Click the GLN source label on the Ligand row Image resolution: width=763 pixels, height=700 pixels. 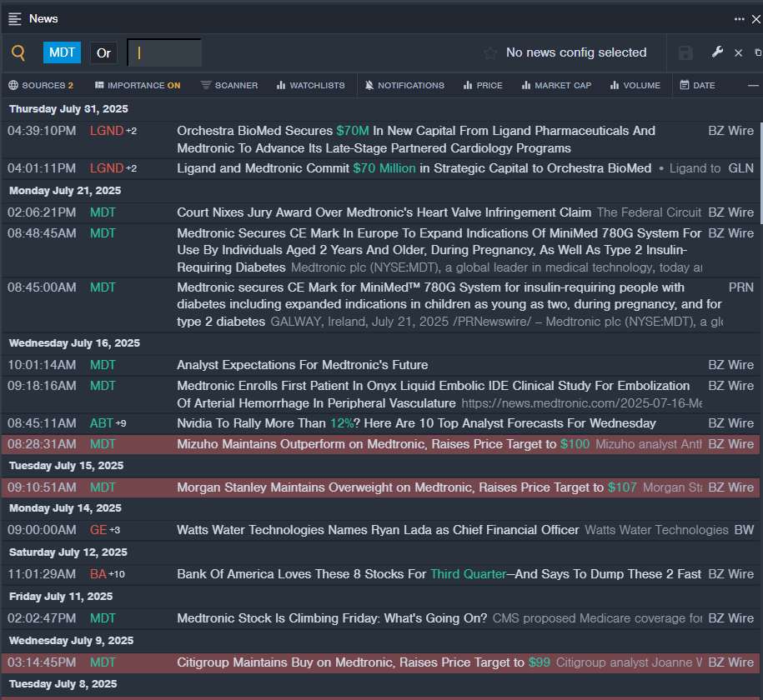click(740, 168)
